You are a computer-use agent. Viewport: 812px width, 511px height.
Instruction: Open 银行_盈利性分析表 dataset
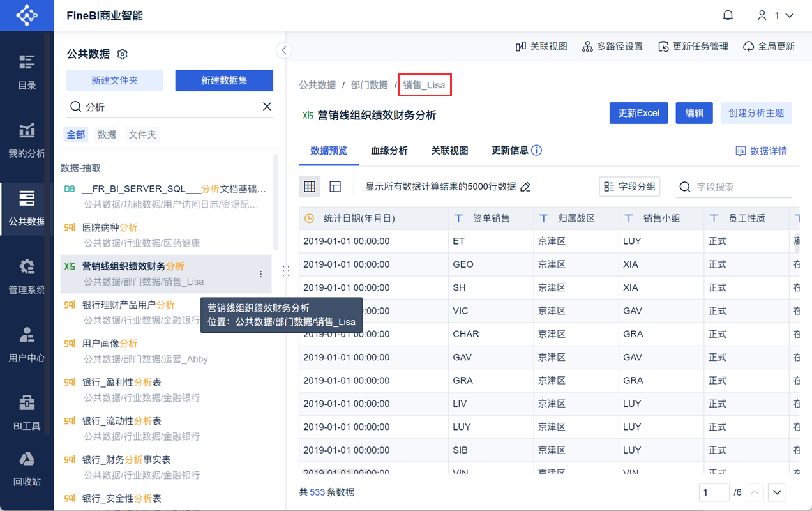(x=166, y=390)
